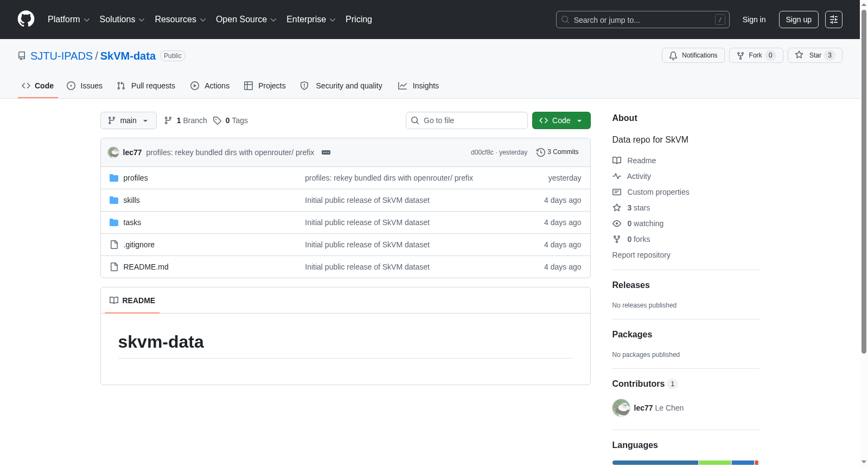
Task: Click the book icon beside Readme in About
Action: pos(617,161)
